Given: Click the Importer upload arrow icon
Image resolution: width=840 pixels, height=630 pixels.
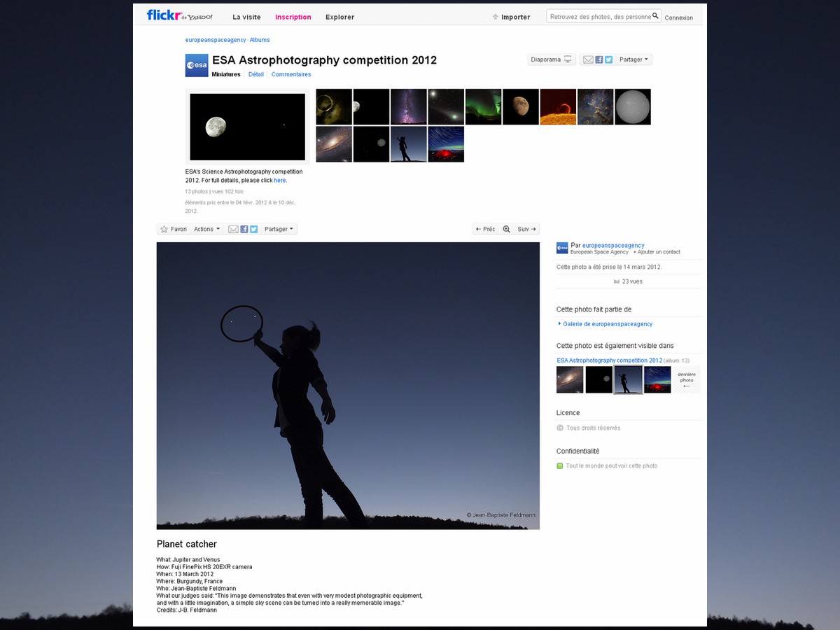Looking at the screenshot, I should pos(496,17).
